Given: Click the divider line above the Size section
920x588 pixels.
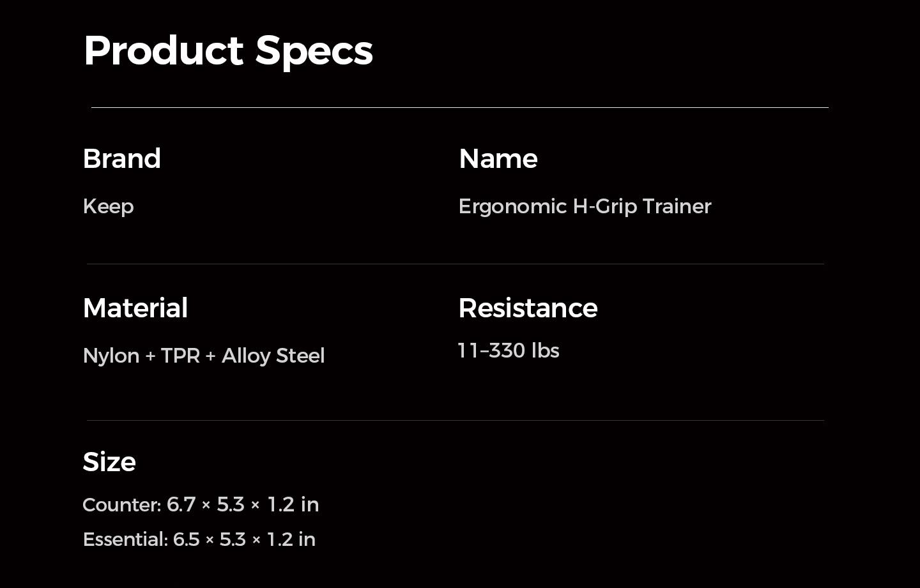Looking at the screenshot, I should [x=455, y=420].
